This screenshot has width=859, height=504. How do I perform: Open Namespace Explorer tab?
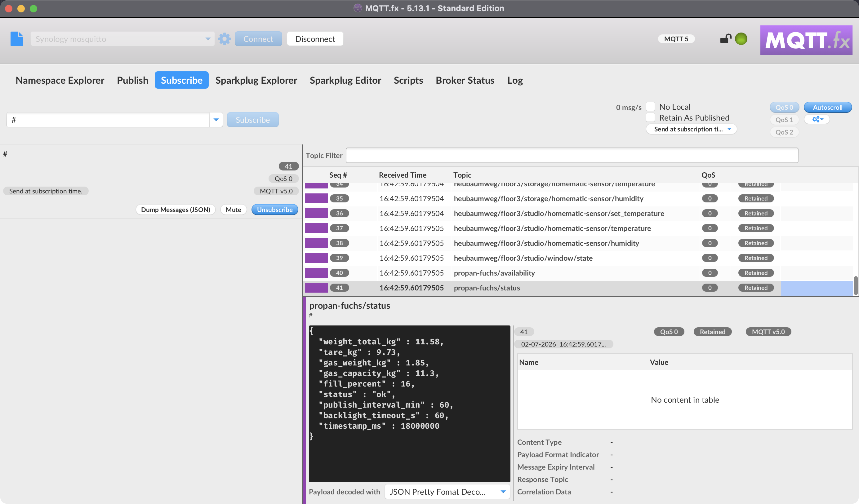60,80
